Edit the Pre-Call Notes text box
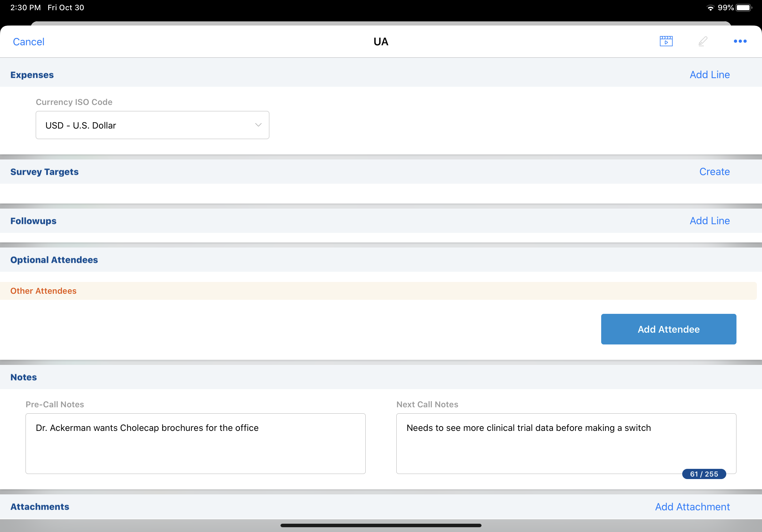Viewport: 762px width, 532px height. (196, 443)
